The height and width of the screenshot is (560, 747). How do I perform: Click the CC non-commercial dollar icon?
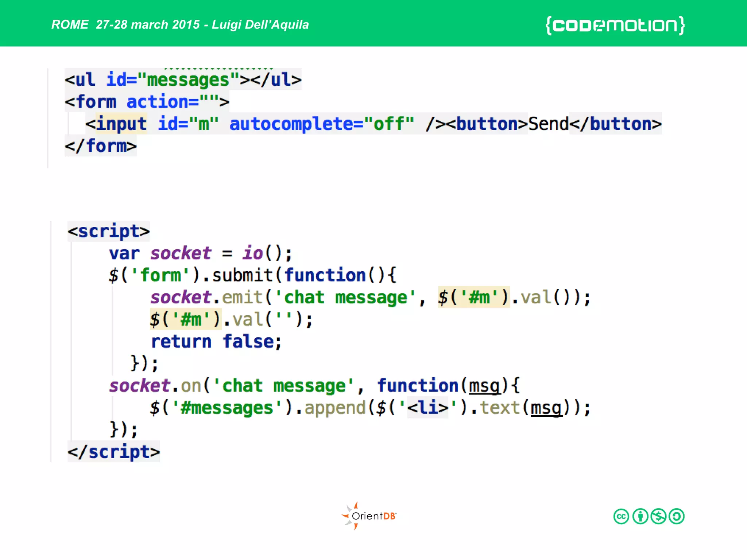(658, 517)
